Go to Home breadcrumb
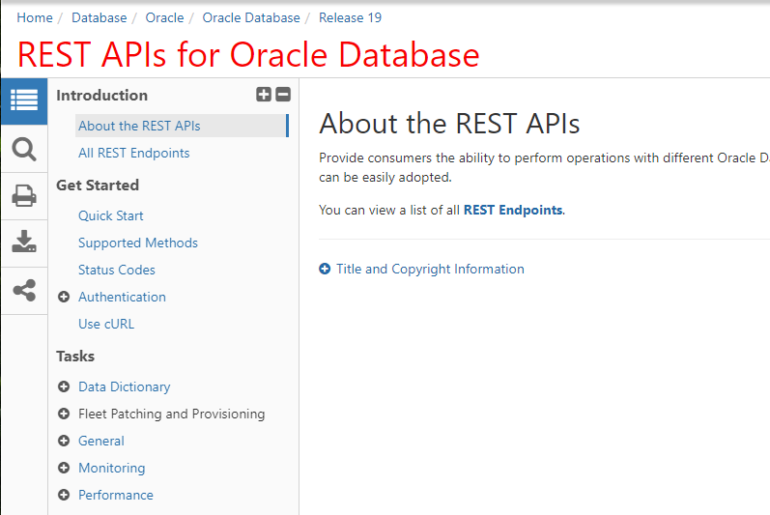The image size is (770, 515). (34, 18)
